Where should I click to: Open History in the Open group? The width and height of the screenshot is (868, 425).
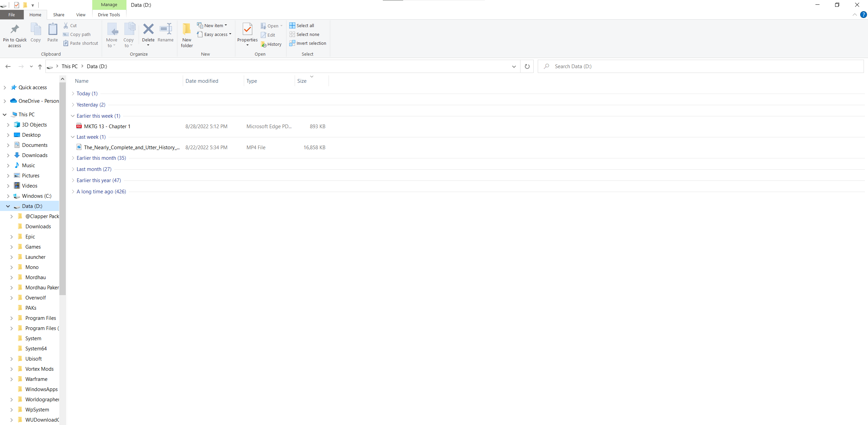tap(271, 44)
